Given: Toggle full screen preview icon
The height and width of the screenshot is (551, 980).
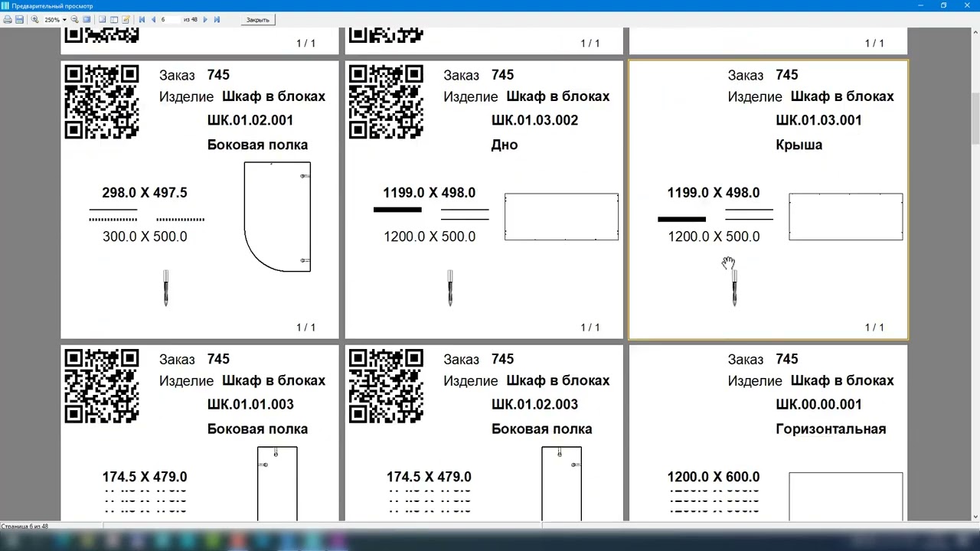Looking at the screenshot, I should click(87, 20).
